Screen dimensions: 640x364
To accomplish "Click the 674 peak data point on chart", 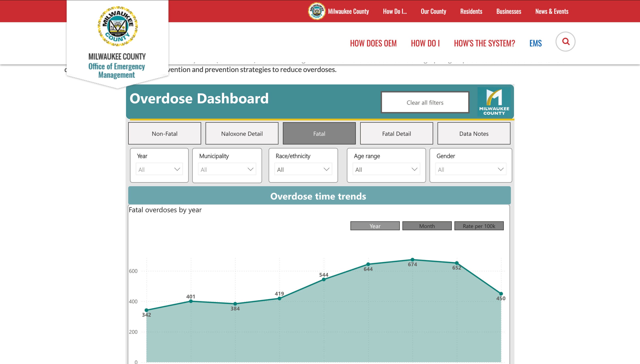I will 412,260.
